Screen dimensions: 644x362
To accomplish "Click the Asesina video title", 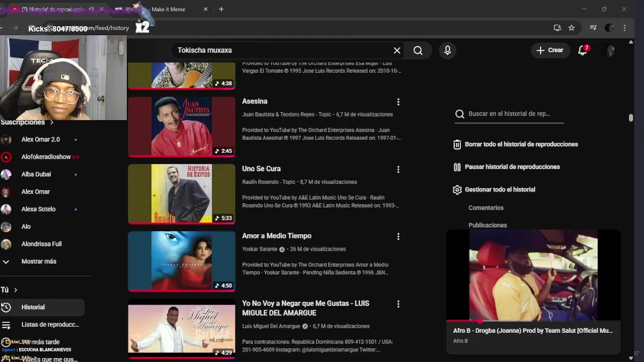I will tap(255, 101).
